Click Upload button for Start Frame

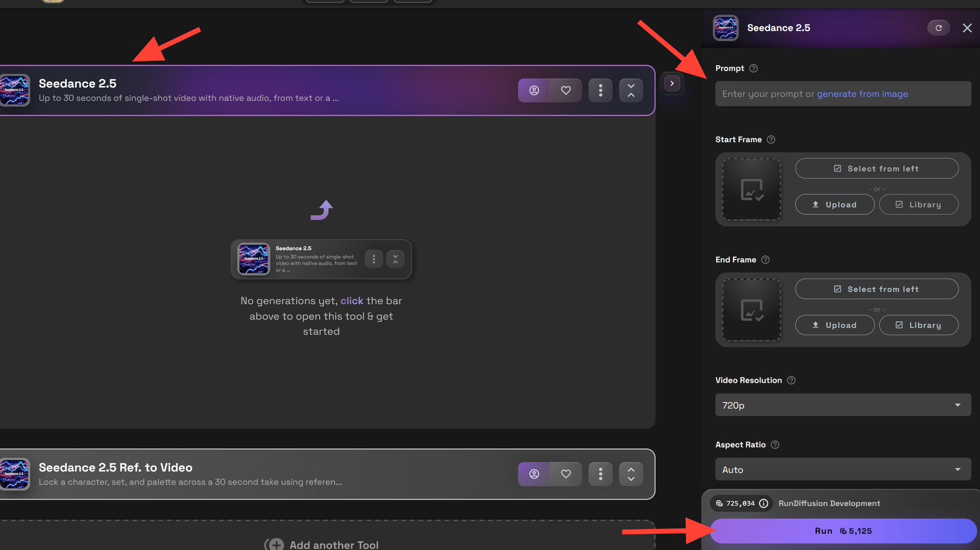[834, 204]
